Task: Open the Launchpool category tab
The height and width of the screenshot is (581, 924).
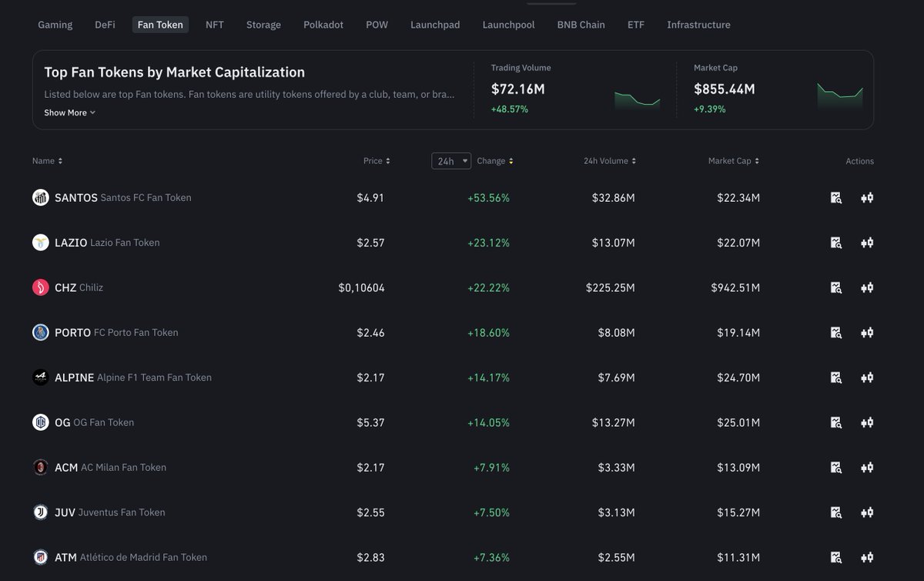Action: coord(508,25)
